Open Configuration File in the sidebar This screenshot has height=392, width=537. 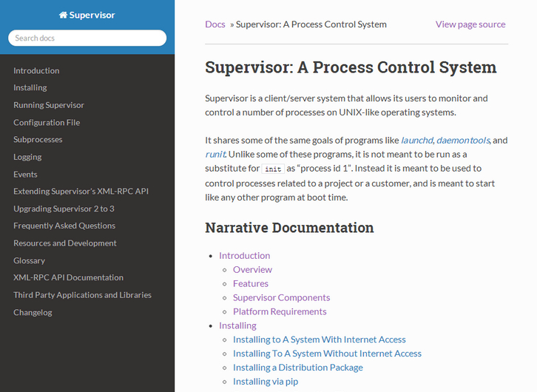(x=47, y=123)
